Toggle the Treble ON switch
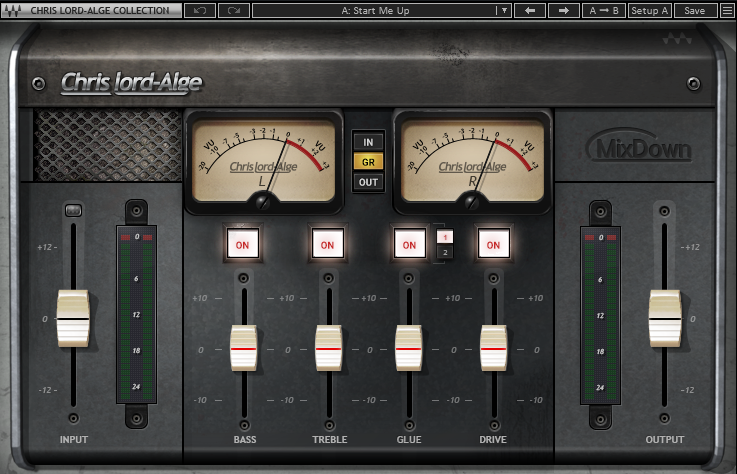The height and width of the screenshot is (474, 737). [x=325, y=243]
